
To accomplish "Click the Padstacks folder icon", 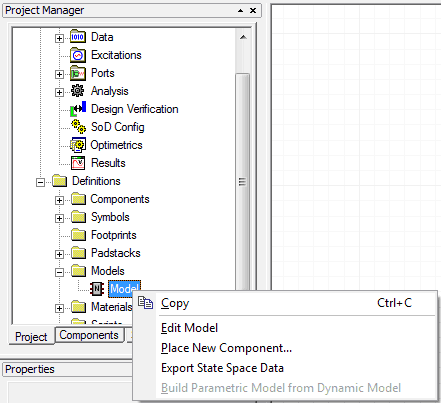I will point(78,253).
